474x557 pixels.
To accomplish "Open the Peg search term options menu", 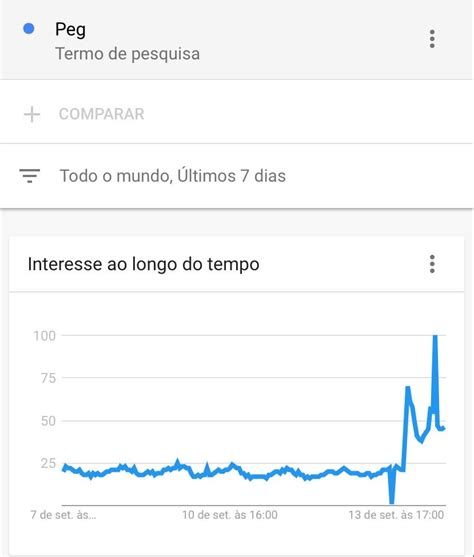I will click(x=432, y=39).
